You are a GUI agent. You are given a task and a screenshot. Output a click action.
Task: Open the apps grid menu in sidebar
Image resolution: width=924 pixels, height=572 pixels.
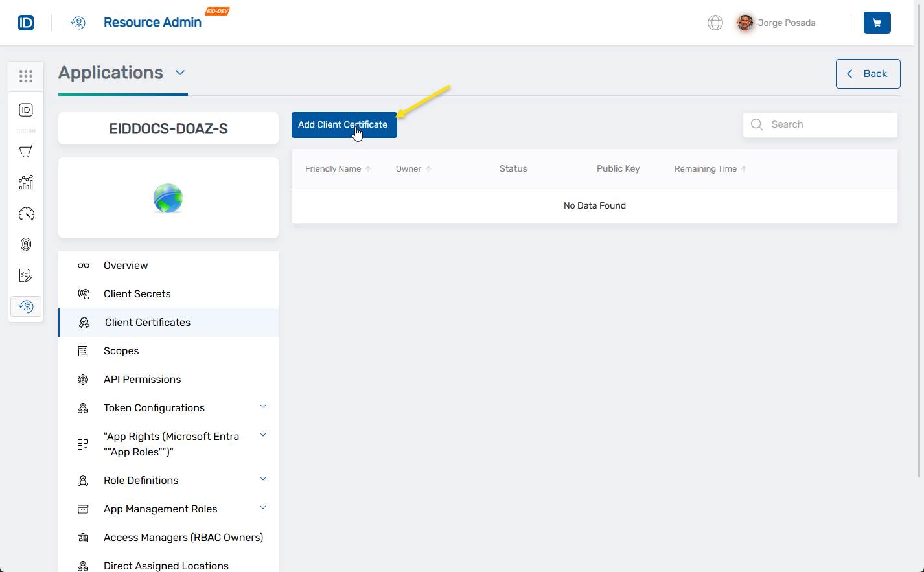(26, 76)
